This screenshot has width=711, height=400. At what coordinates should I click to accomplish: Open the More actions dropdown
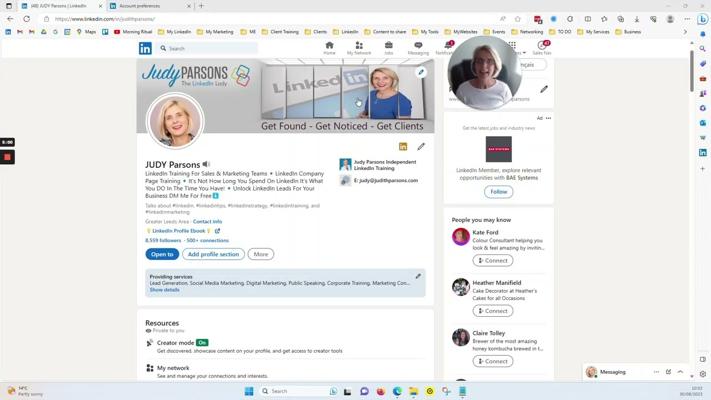(261, 254)
